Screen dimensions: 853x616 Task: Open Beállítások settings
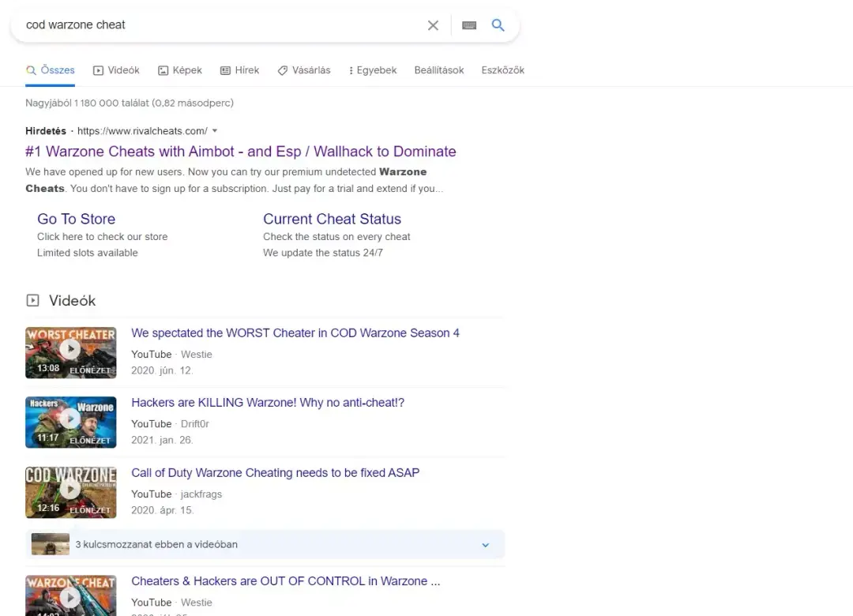click(439, 70)
